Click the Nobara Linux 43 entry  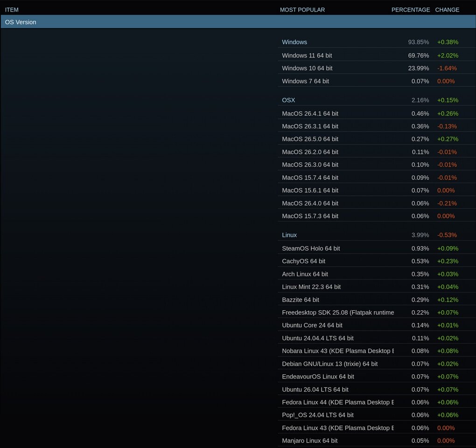coord(338,351)
